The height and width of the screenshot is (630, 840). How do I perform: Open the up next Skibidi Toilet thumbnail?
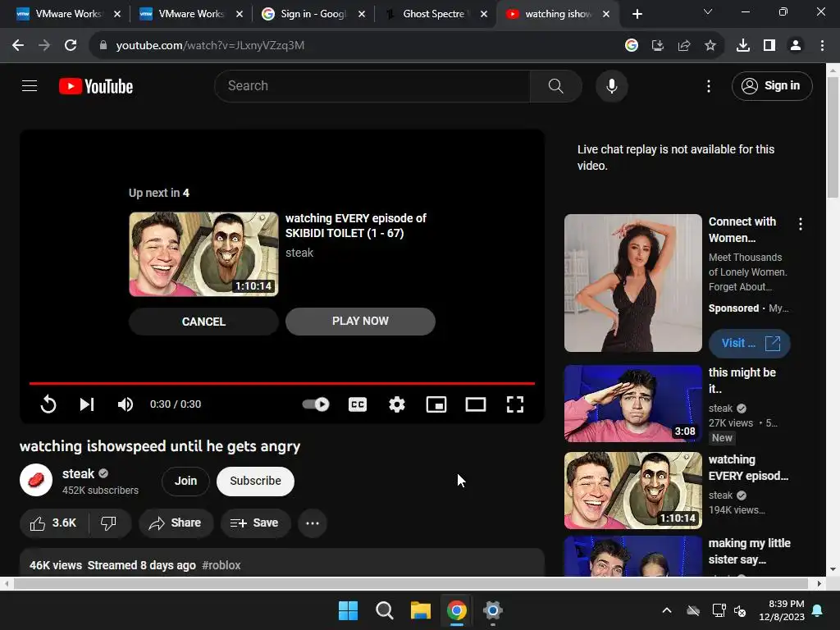click(203, 254)
